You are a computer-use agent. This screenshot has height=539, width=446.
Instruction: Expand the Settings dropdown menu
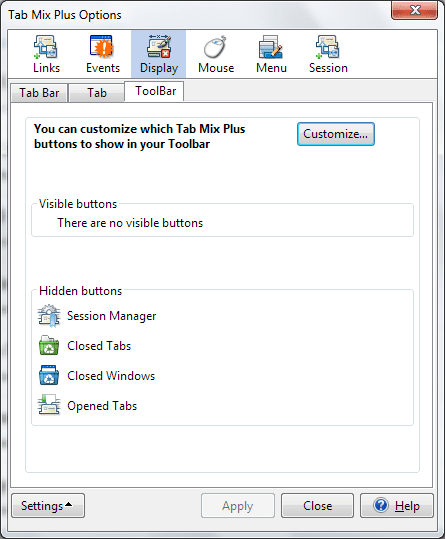coord(48,506)
